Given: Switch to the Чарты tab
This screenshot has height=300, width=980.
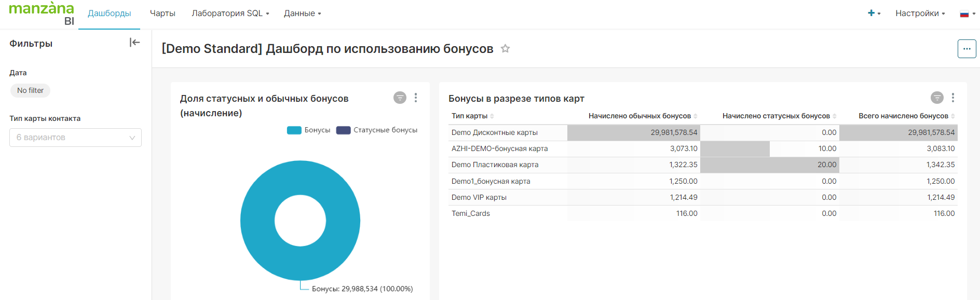Looking at the screenshot, I should click(162, 13).
